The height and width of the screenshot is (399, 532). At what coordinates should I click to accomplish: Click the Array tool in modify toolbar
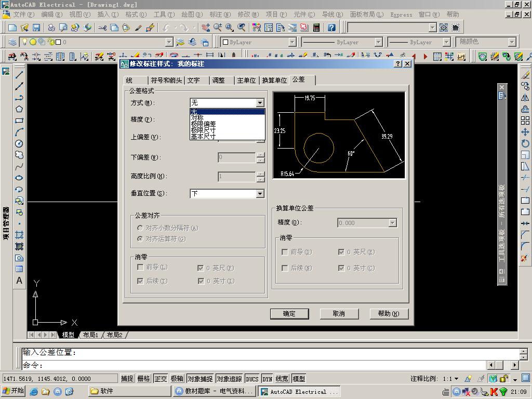coord(525,121)
